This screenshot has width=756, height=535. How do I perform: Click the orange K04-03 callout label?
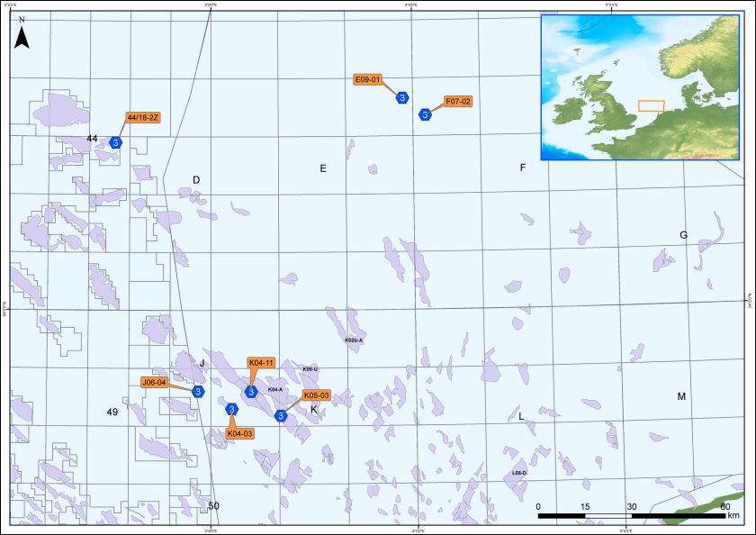coord(239,434)
